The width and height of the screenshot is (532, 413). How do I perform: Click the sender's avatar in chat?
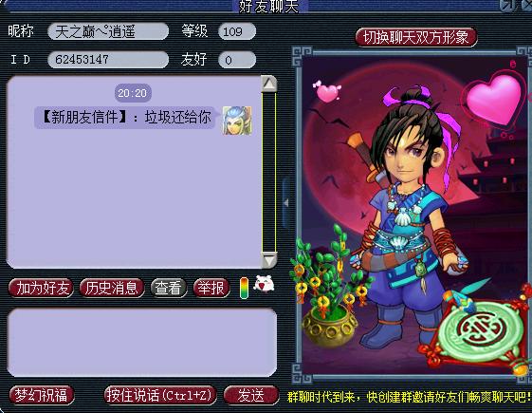[x=237, y=121]
